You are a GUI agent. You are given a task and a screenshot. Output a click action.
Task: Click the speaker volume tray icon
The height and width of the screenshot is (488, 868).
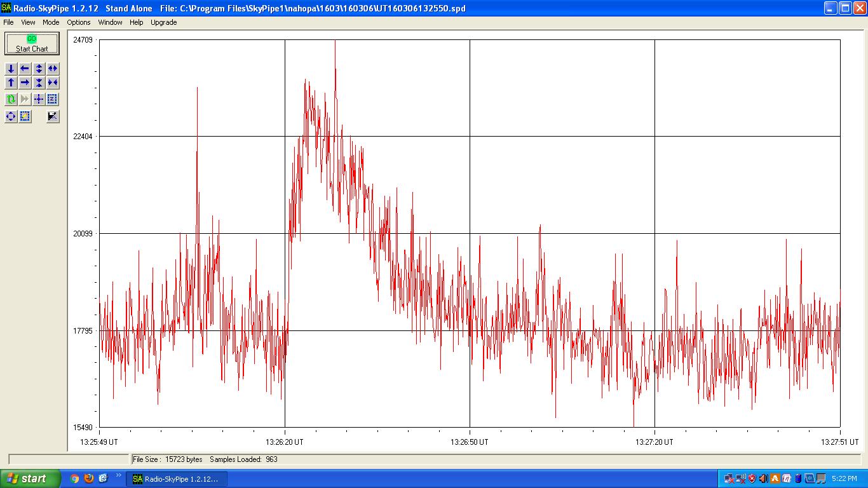tap(764, 478)
